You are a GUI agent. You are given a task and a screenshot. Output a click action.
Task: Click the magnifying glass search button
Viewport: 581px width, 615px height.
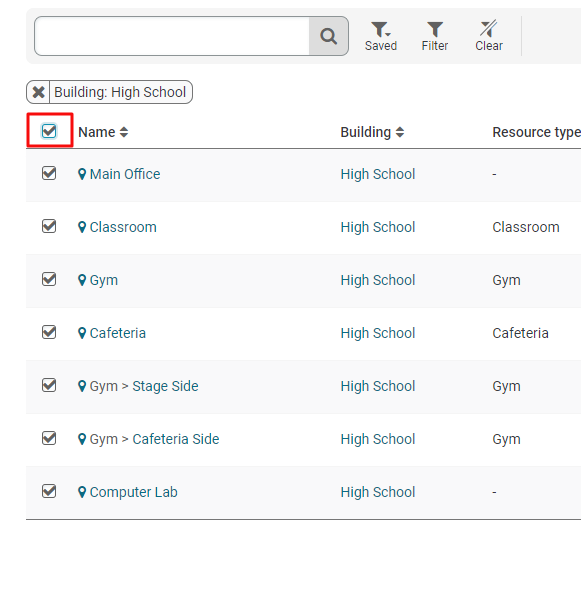(328, 36)
